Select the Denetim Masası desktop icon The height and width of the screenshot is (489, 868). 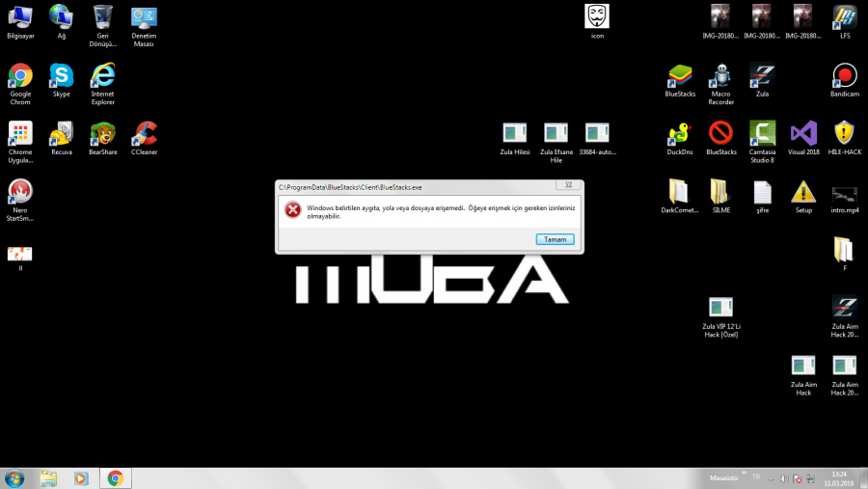point(144,25)
